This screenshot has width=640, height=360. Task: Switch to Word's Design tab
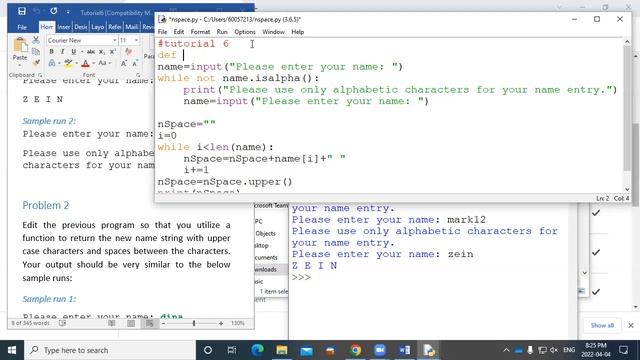tap(80, 27)
